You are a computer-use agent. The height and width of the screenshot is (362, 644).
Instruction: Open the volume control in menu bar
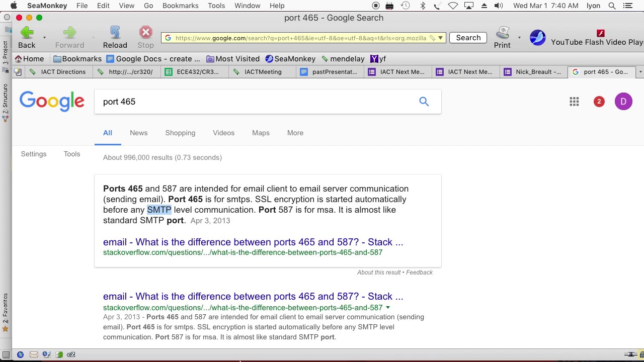499,6
